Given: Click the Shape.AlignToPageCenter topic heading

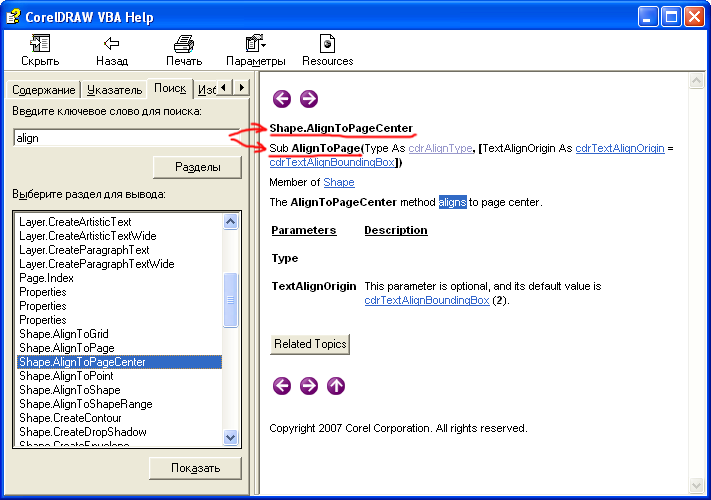Looking at the screenshot, I should pyautogui.click(x=341, y=128).
